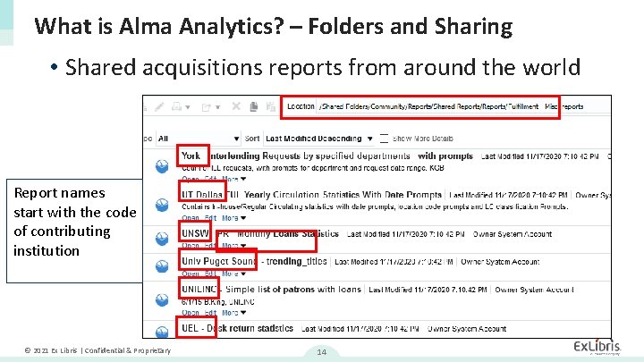The width and height of the screenshot is (644, 362).
Task: Click the copy icon in toolbar
Action: coord(254,106)
